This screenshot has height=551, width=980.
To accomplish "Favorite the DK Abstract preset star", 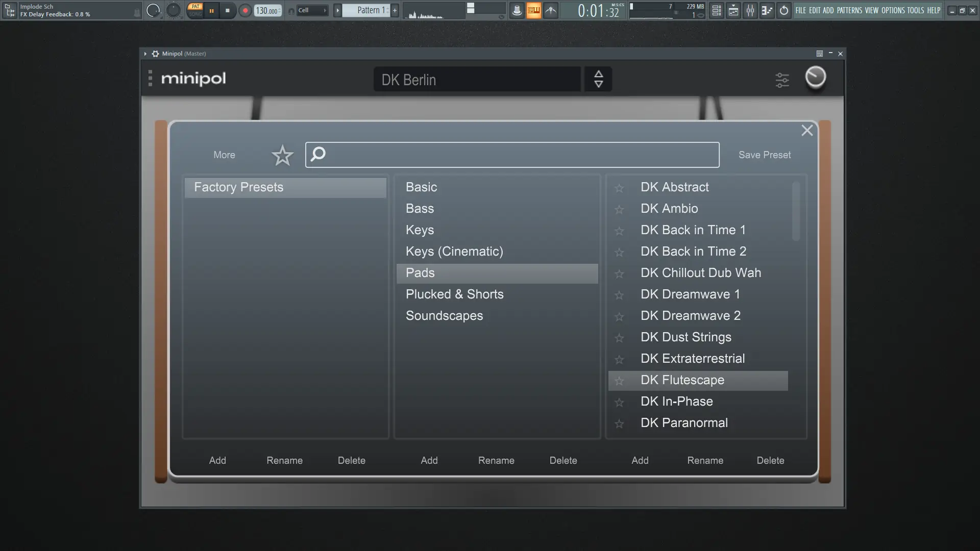I will [619, 188].
